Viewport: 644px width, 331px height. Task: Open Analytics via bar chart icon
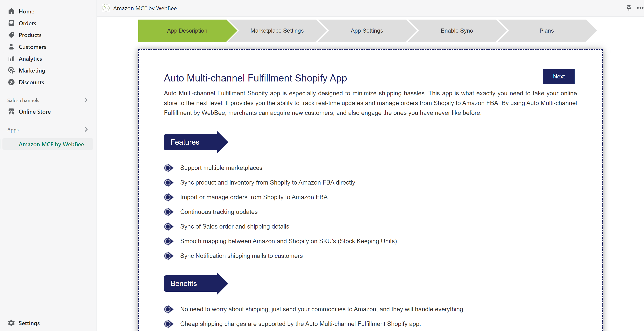coord(11,59)
